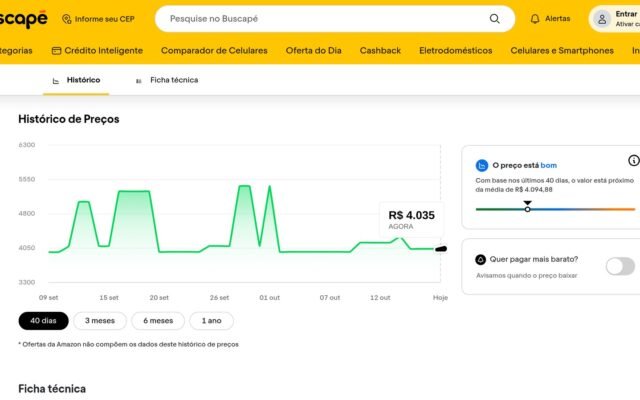Select the 40 dias period button

[43, 321]
